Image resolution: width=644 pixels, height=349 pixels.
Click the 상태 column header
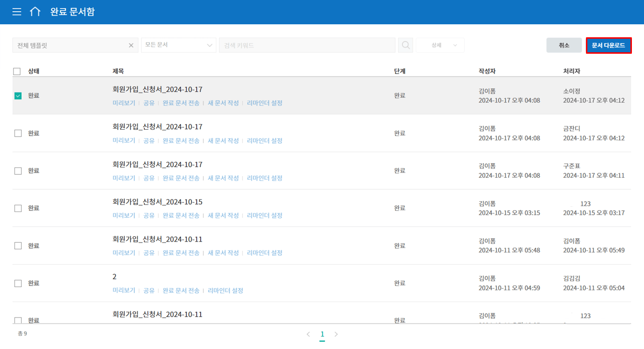pyautogui.click(x=33, y=71)
